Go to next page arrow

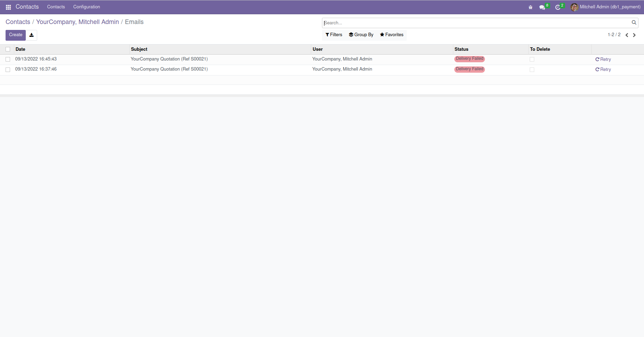pos(634,35)
